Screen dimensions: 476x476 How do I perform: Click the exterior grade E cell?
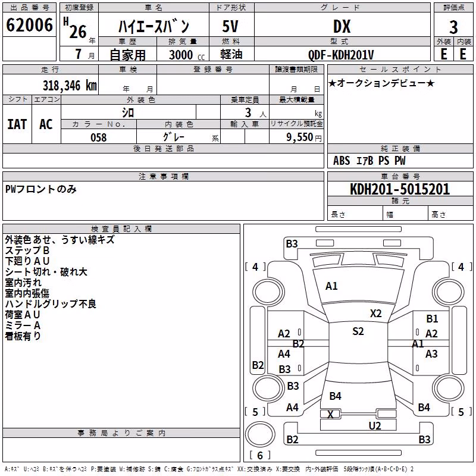(443, 54)
